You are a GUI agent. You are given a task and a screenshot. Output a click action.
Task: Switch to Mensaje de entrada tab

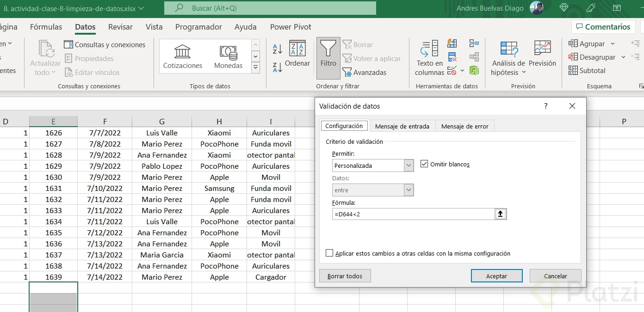click(402, 126)
